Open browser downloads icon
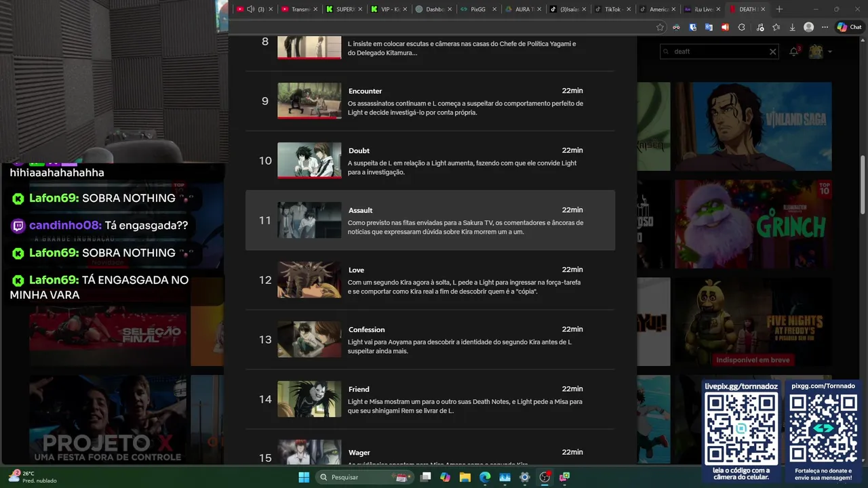Image resolution: width=868 pixels, height=488 pixels. 792,27
